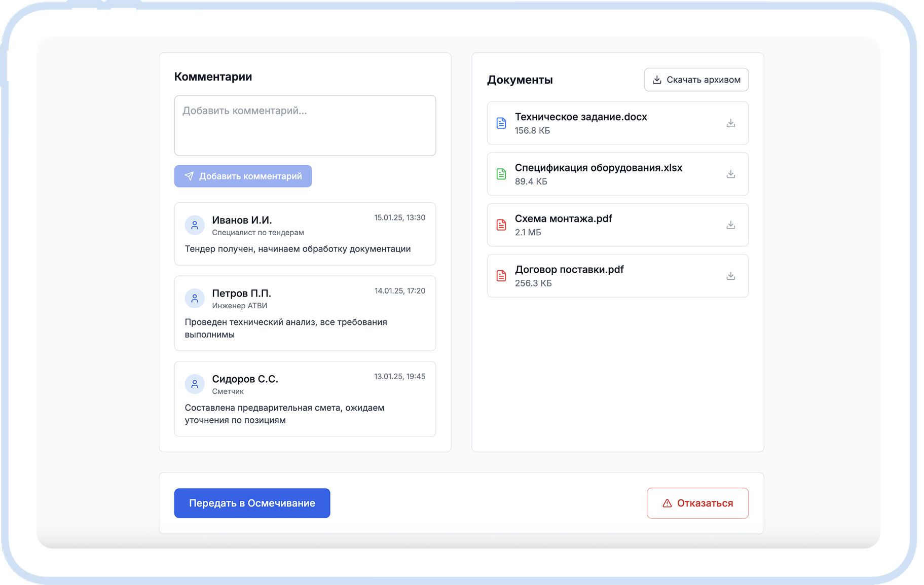Click the green xlsx file icon
The image size is (924, 585).
click(501, 174)
